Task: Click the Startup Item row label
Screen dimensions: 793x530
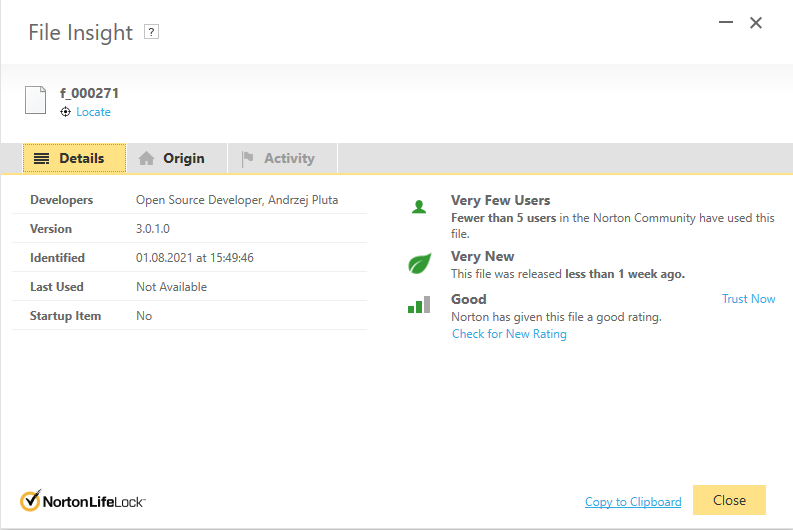Action: point(65,316)
